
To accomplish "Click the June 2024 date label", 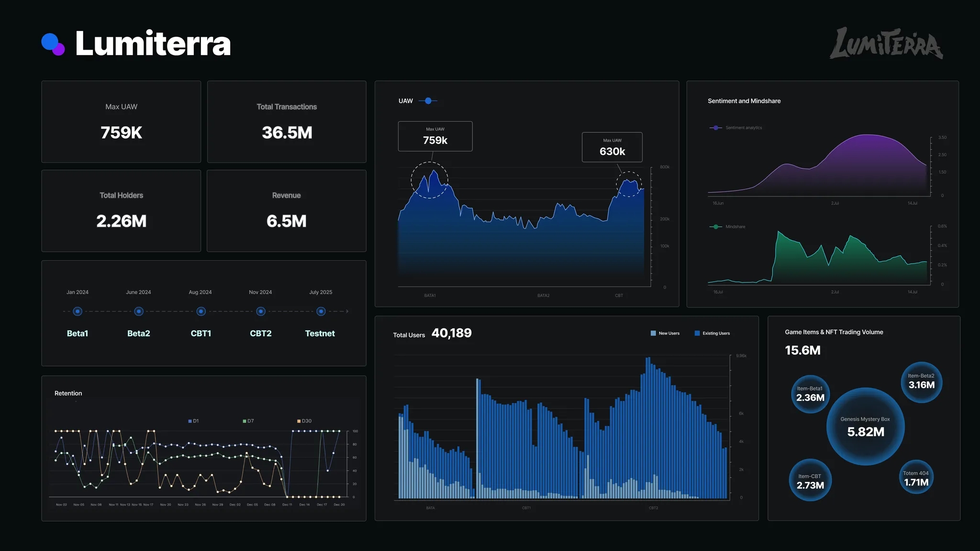I will click(138, 292).
